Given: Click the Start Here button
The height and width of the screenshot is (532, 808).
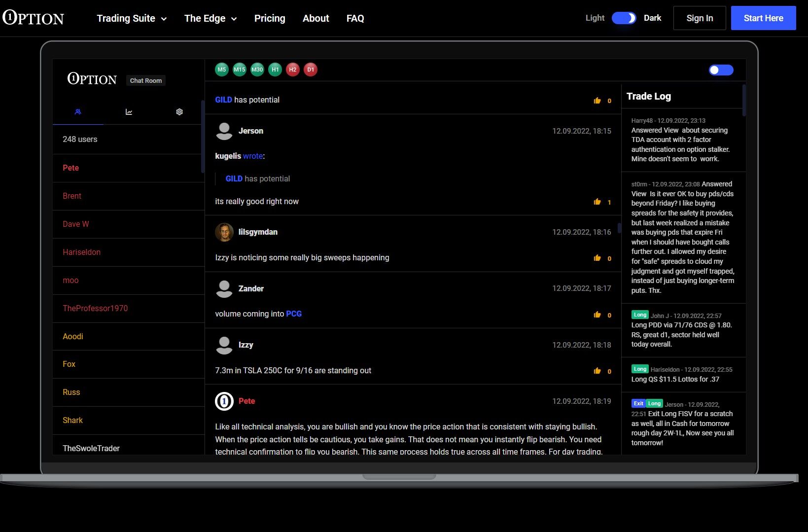Looking at the screenshot, I should pyautogui.click(x=763, y=18).
